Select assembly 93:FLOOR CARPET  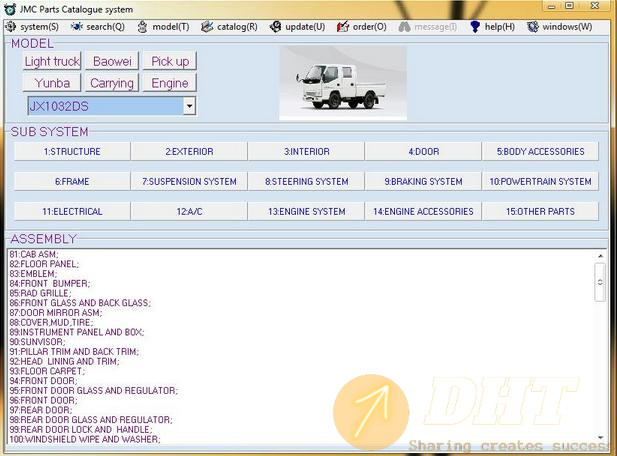tap(47, 371)
